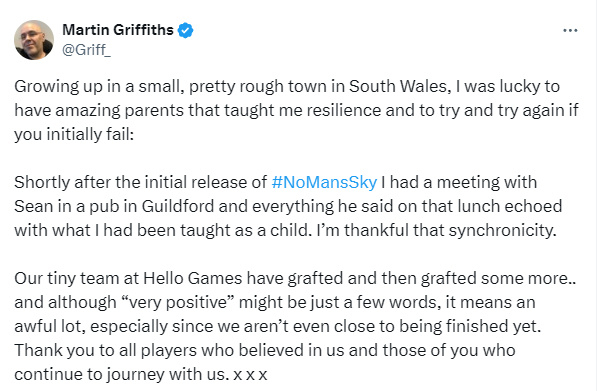The width and height of the screenshot is (602, 391).
Task: Click the closing "x x x" sign-off
Action: [250, 374]
